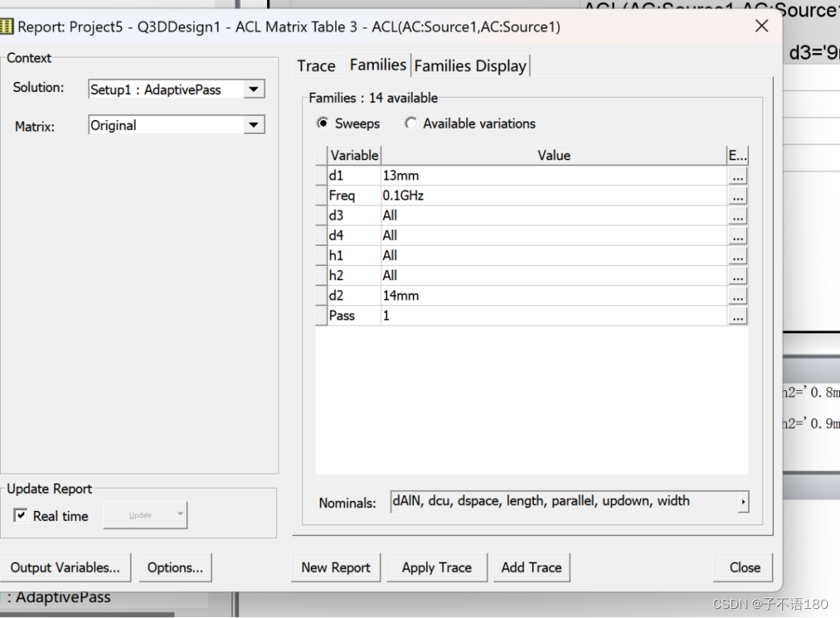Screen dimensions: 840x618
Task: Uncheck the Real time checkbox
Action: coord(20,516)
